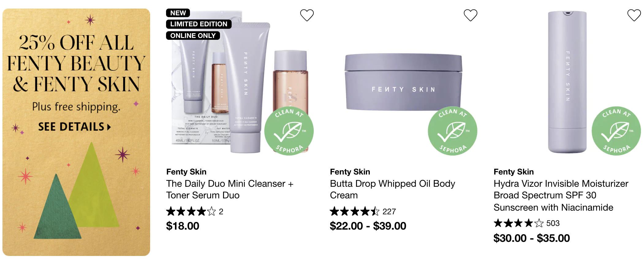Image resolution: width=644 pixels, height=259 pixels.
Task: Add Hydra Vizor Moisturizer to loves via heart
Action: (634, 15)
